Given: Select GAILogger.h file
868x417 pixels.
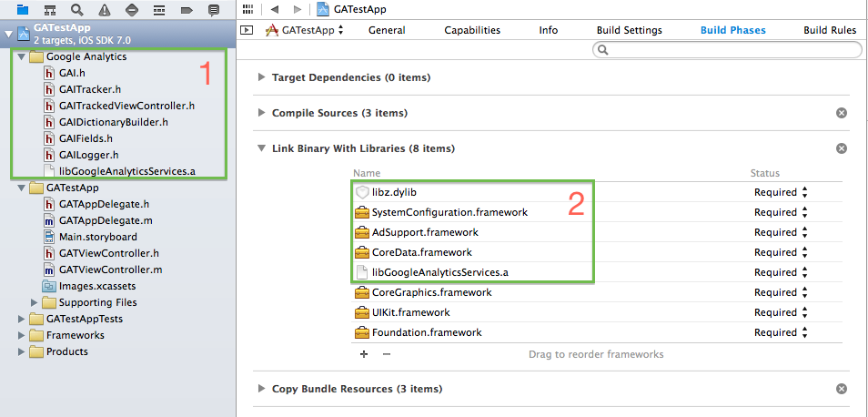Looking at the screenshot, I should click(x=88, y=155).
